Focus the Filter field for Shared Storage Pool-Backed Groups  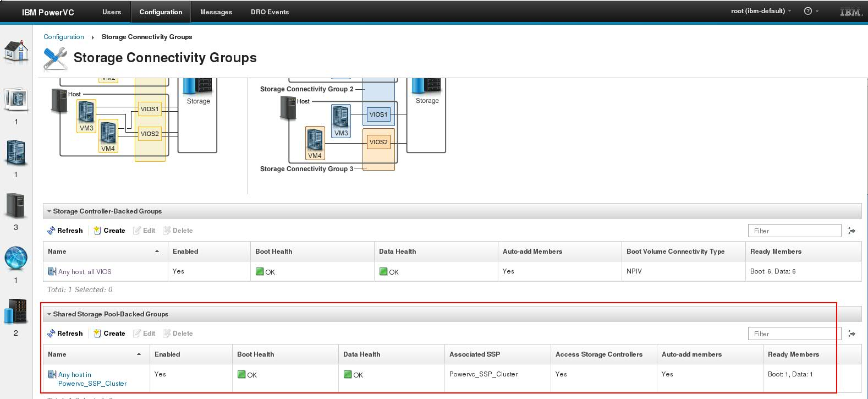coord(794,334)
